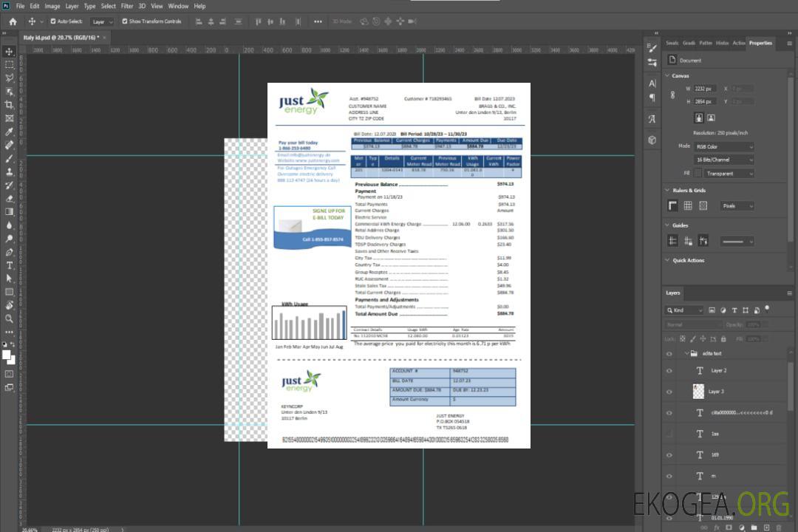Click the Fill color swatch in Canvas
This screenshot has width=798, height=532.
pos(698,173)
